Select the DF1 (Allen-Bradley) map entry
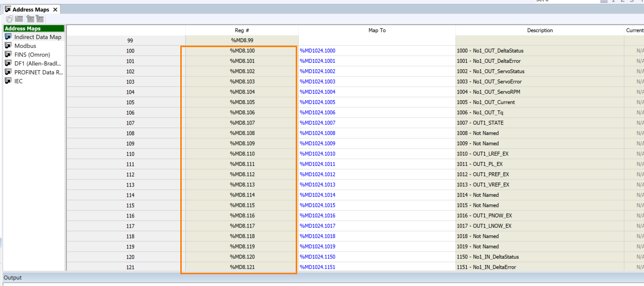644x286 pixels. [x=38, y=63]
